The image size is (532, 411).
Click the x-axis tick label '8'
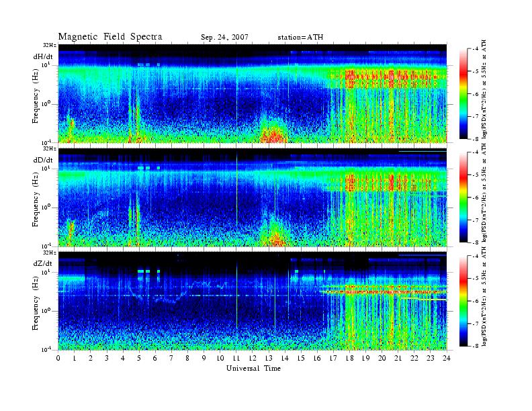click(x=187, y=358)
